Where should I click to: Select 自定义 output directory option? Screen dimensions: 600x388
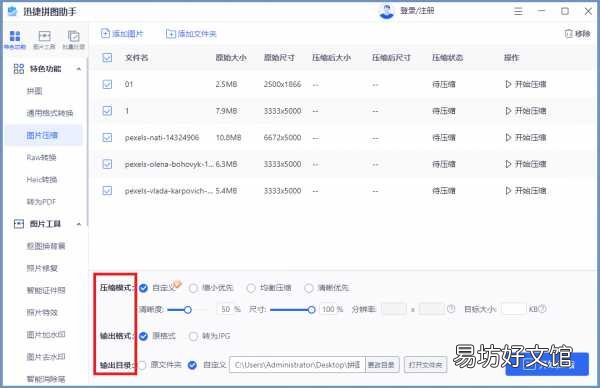192,365
